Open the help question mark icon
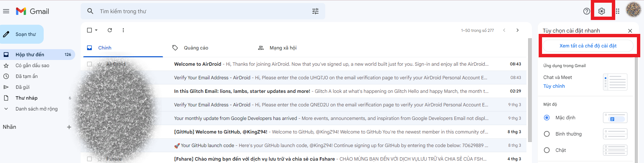The image size is (644, 163). point(586,11)
